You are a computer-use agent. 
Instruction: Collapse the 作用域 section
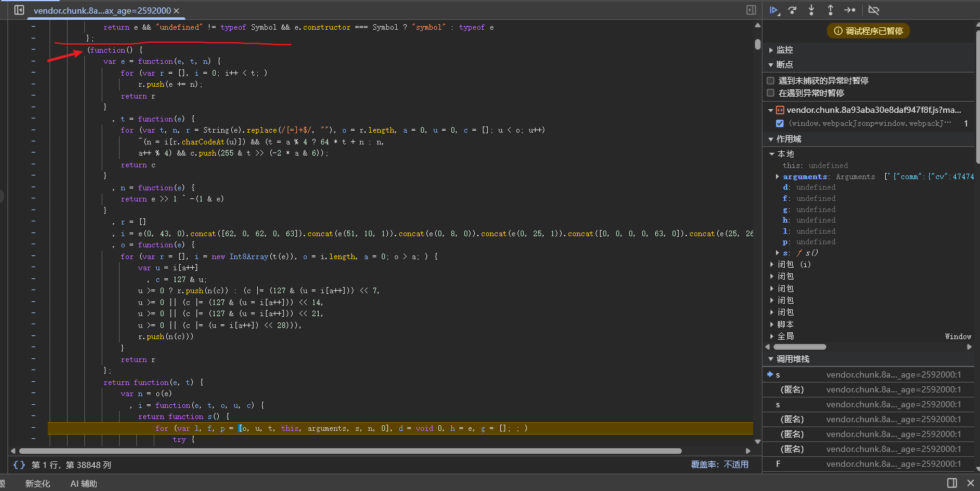coord(788,139)
